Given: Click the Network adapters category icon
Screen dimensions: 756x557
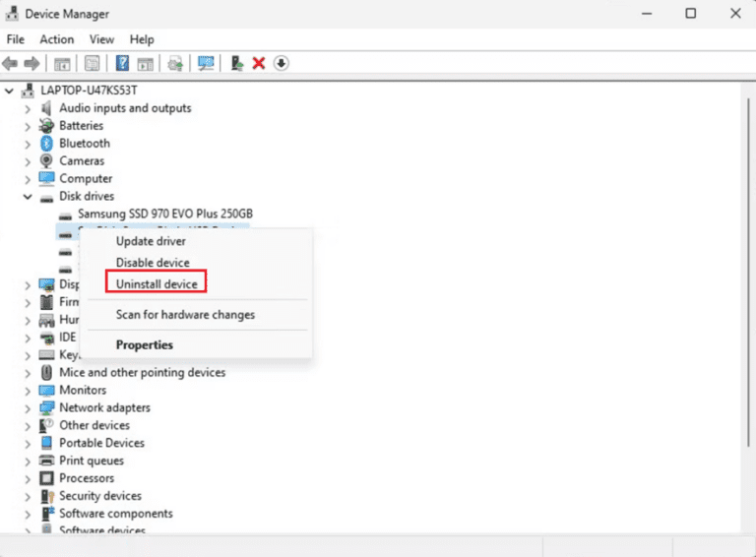Looking at the screenshot, I should point(47,407).
